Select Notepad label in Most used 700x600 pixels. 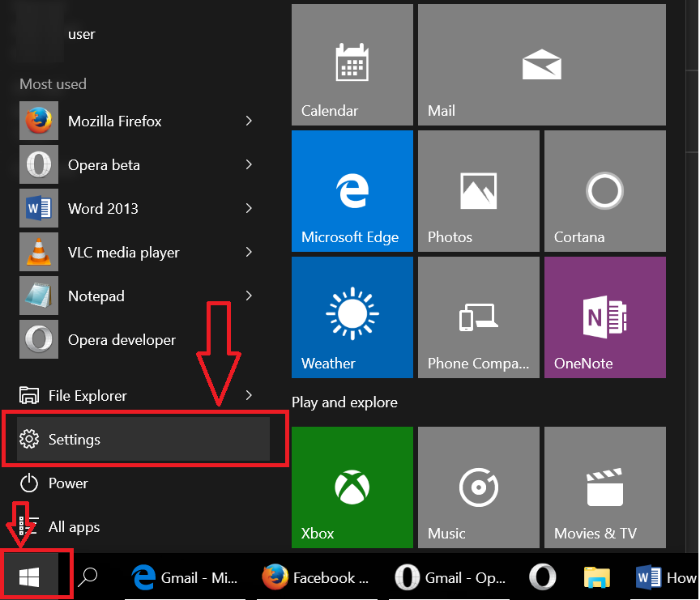click(96, 296)
